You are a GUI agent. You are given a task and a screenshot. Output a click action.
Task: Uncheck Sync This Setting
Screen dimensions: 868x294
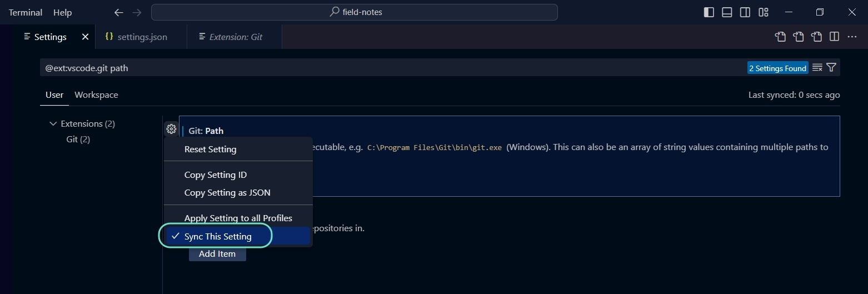(x=218, y=236)
